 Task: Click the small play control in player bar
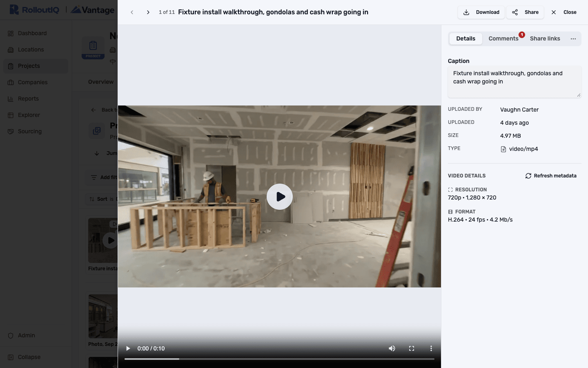(128, 348)
